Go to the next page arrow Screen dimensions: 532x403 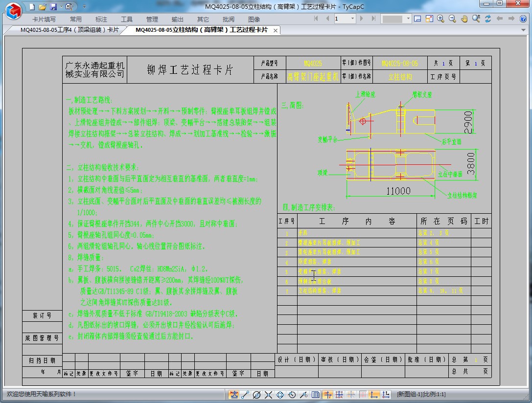coord(362,19)
